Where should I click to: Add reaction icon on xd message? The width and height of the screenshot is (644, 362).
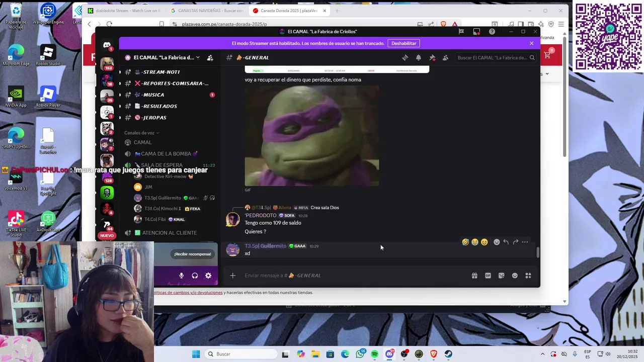coord(497,242)
